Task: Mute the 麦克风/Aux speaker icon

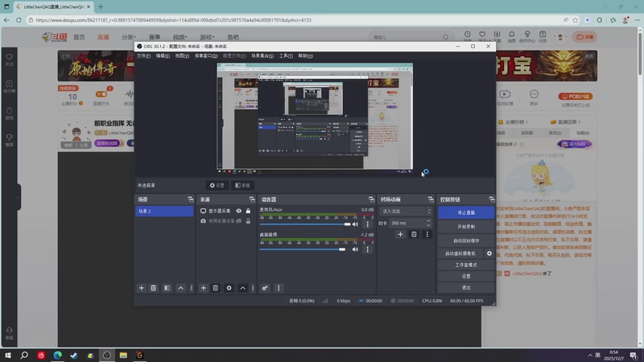Action: coord(356,224)
